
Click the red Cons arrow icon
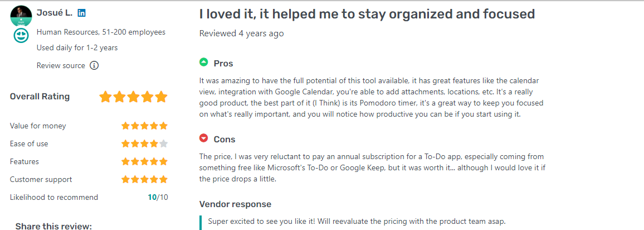204,139
